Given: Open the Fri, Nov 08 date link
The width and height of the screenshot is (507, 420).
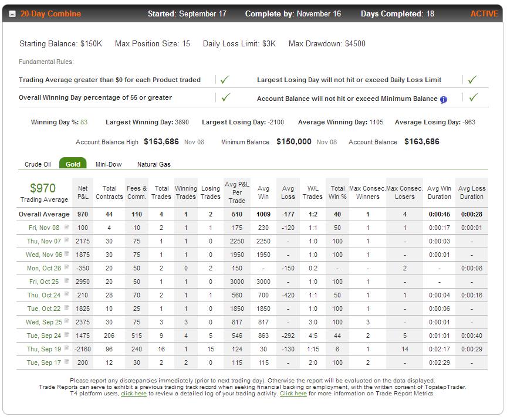Looking at the screenshot, I should 44,228.
